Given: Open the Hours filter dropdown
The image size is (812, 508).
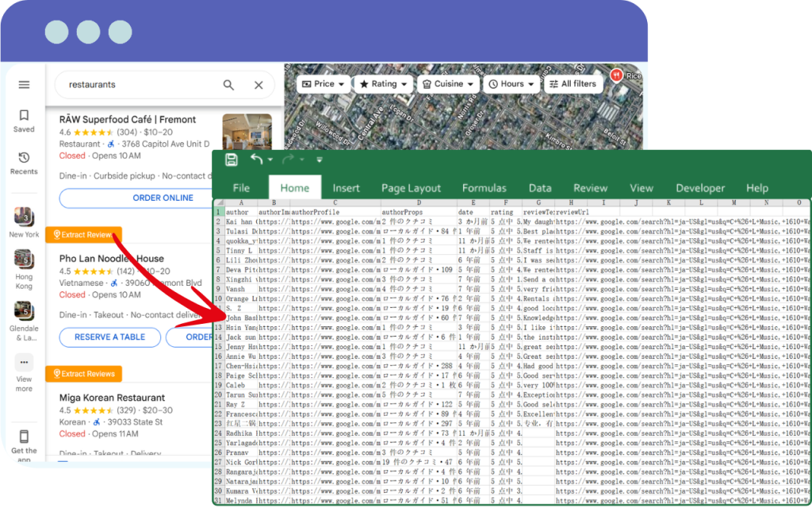Looking at the screenshot, I should (x=511, y=83).
